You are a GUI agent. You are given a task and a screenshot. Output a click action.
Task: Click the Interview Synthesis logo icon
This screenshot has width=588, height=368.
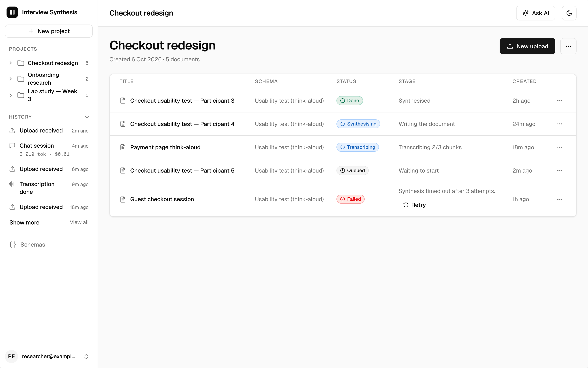coord(12,12)
